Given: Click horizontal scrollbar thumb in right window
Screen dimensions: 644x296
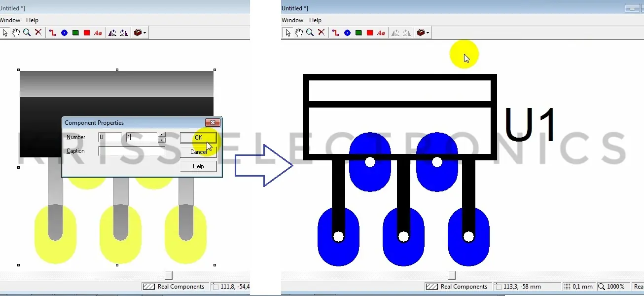Looking at the screenshot, I should pos(451,275).
